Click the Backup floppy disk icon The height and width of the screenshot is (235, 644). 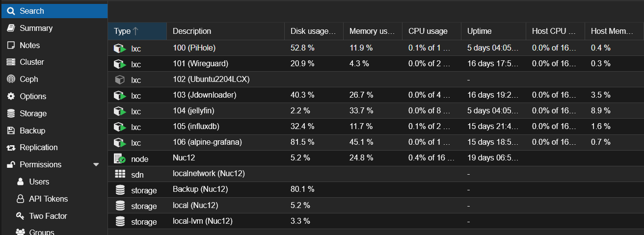11,131
